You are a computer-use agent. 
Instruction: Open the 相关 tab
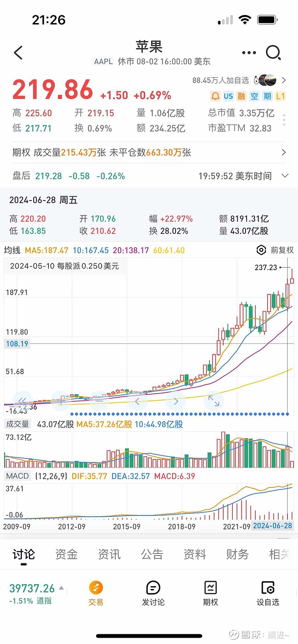(x=279, y=554)
